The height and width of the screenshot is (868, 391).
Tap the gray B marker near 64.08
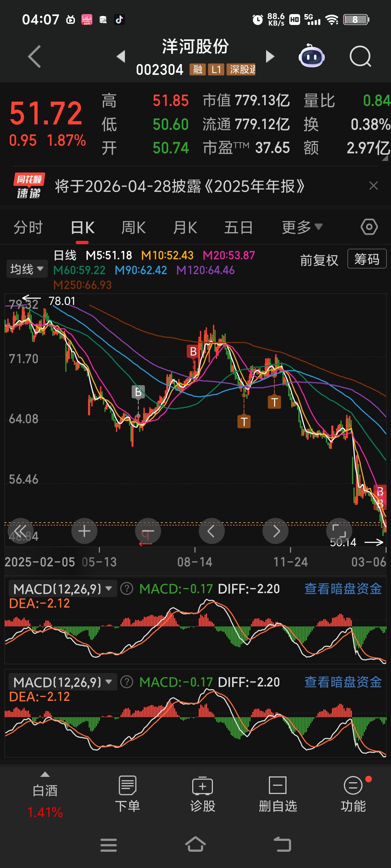pyautogui.click(x=138, y=392)
